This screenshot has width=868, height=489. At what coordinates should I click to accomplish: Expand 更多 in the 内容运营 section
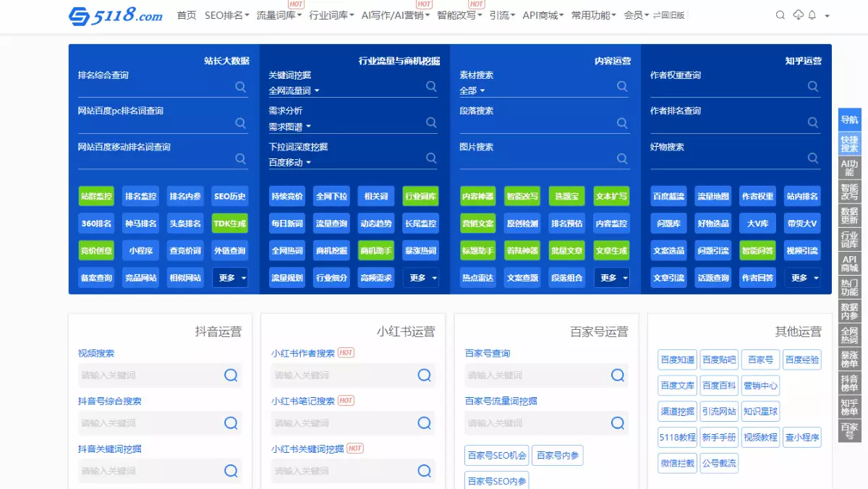click(612, 278)
